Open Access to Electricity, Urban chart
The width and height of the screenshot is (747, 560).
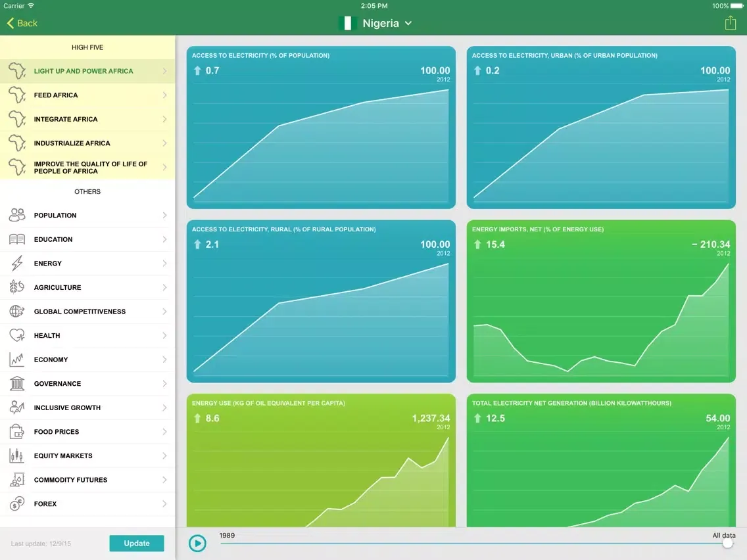(601, 127)
